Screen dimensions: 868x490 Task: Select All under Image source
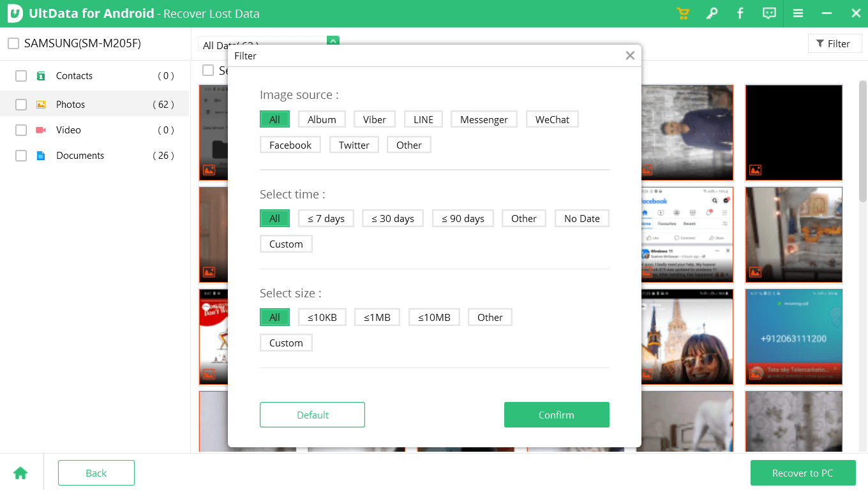[x=274, y=119]
